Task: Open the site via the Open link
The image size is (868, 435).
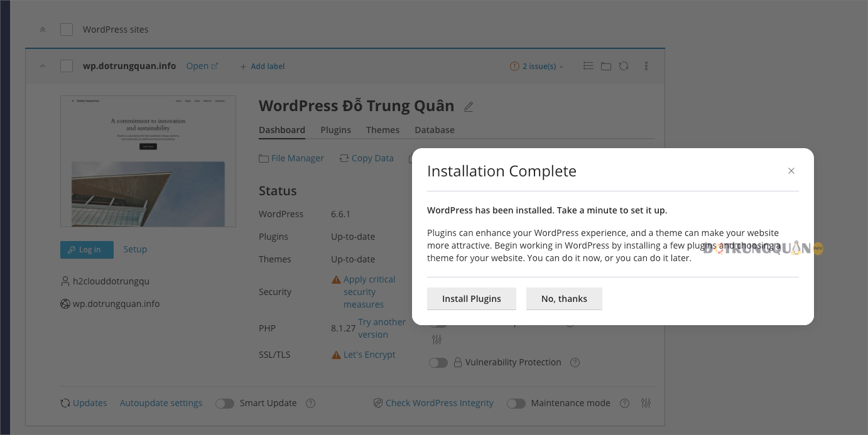Action: click(202, 66)
